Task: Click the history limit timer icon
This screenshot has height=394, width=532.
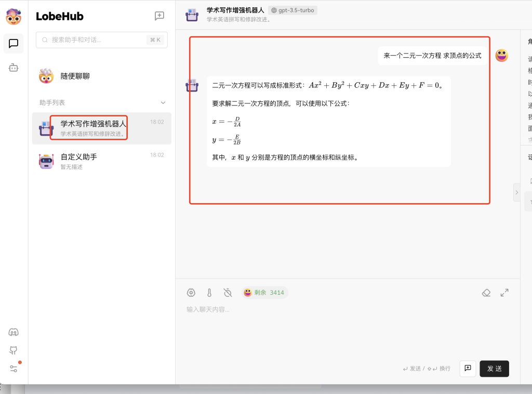Action: 227,292
